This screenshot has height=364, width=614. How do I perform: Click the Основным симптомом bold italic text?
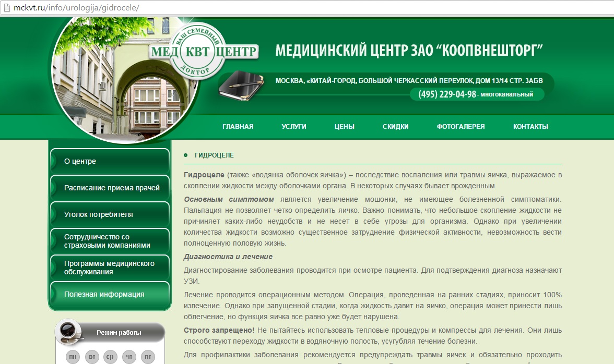click(229, 199)
